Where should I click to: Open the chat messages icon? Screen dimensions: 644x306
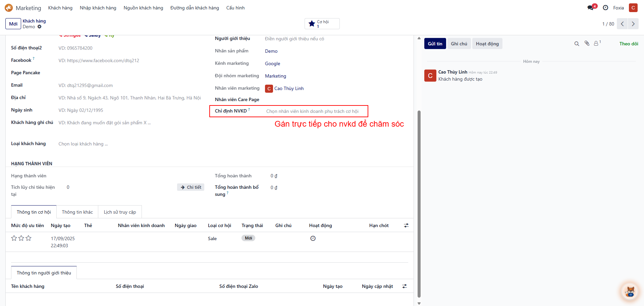pyautogui.click(x=591, y=8)
